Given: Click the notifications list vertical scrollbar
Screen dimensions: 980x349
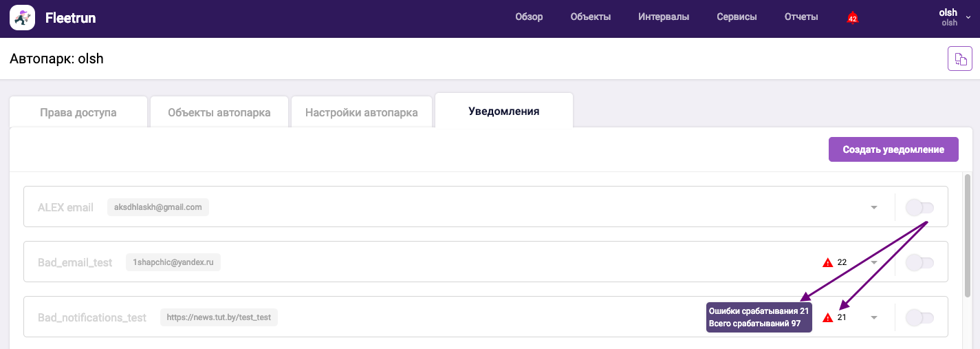Looking at the screenshot, I should point(968,234).
